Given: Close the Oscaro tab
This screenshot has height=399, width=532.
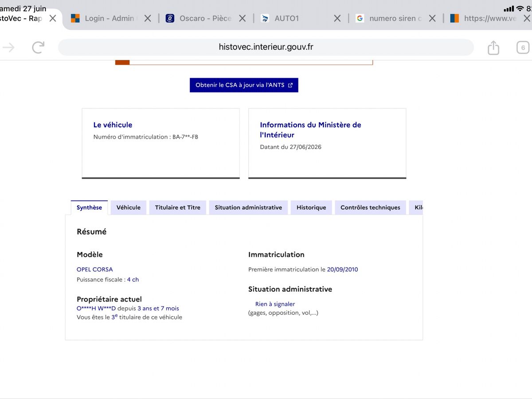Looking at the screenshot, I should point(243,18).
